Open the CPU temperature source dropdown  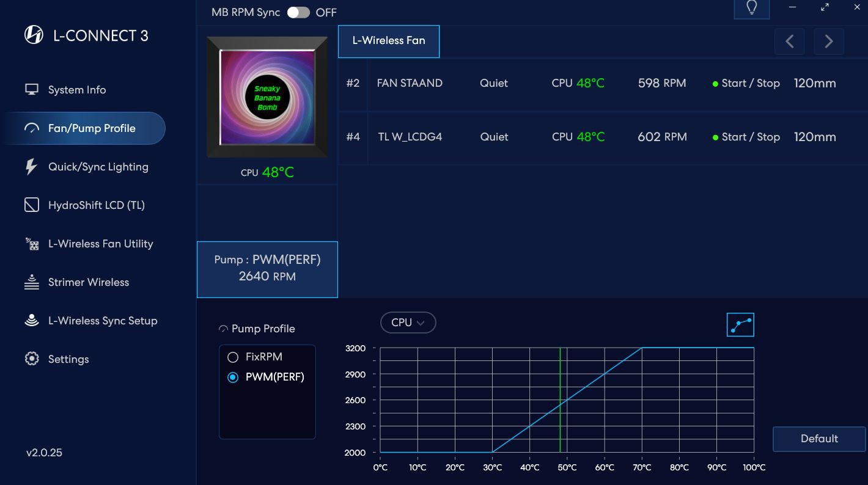point(408,323)
